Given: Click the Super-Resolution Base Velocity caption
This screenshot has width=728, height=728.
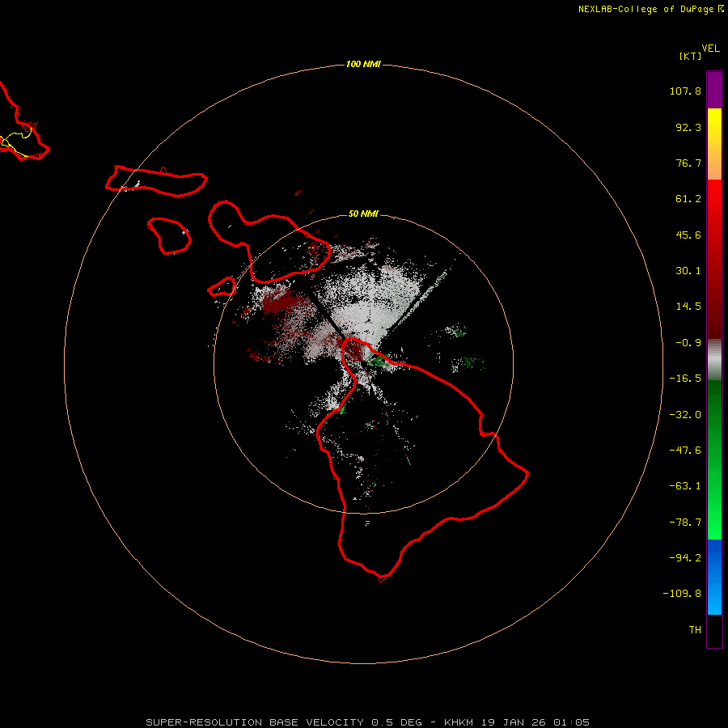Looking at the screenshot, I should (368, 722).
